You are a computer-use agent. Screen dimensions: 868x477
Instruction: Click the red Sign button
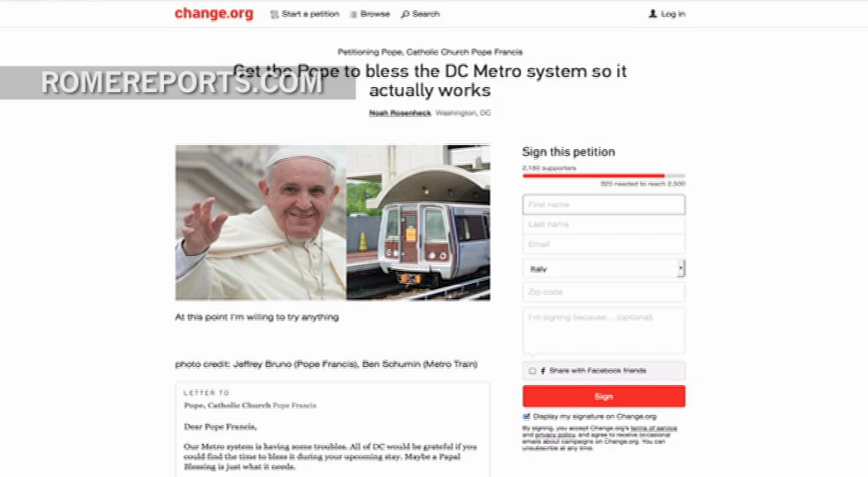(x=604, y=396)
